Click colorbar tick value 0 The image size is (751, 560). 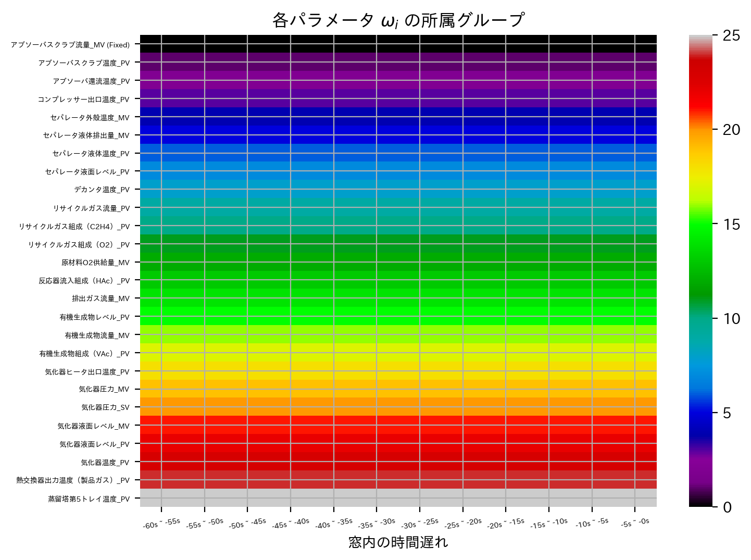(727, 507)
